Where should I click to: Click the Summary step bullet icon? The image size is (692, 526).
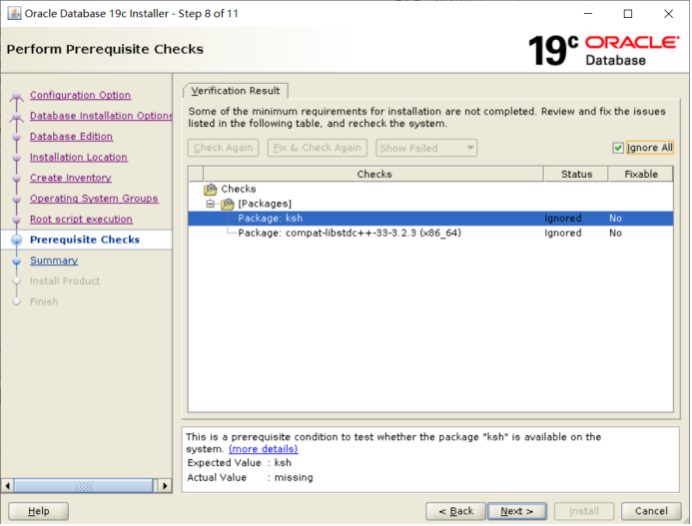[x=17, y=261]
